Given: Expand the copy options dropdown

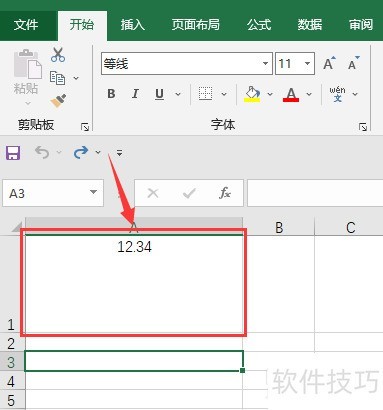Looking at the screenshot, I should click(76, 78).
